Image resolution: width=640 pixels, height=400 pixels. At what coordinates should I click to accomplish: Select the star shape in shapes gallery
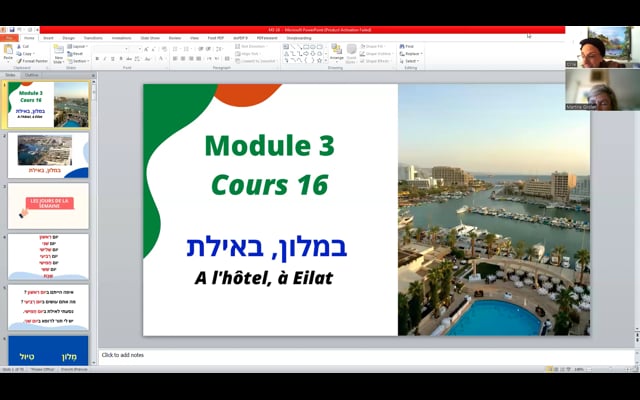pos(319,60)
